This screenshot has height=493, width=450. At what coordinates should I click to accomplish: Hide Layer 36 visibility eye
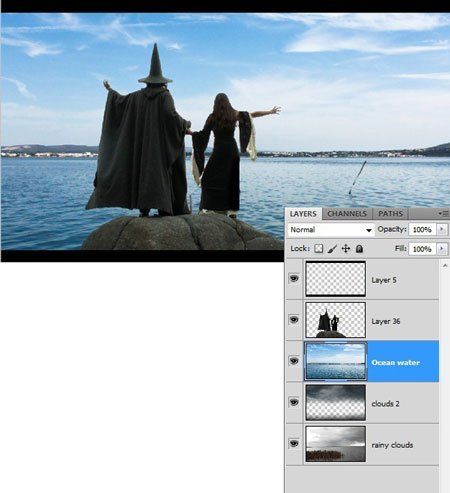click(294, 320)
